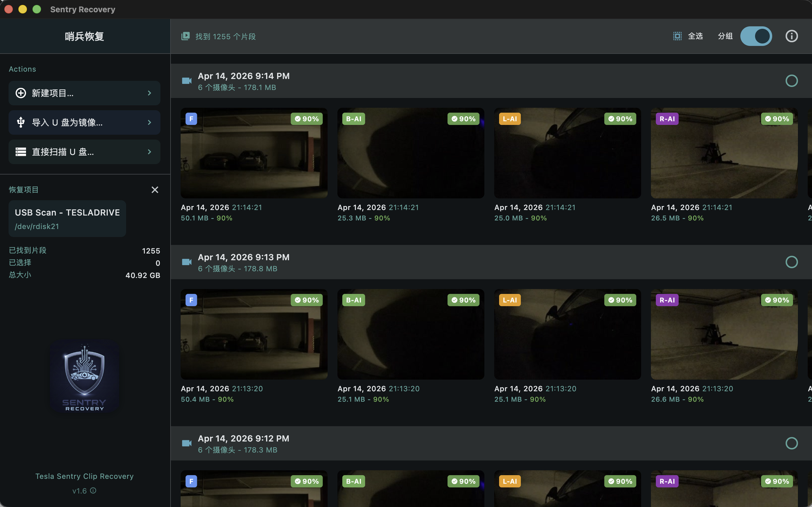Click the USB icon beside 导入 U 盘为镜像
812x507 pixels.
(21, 122)
